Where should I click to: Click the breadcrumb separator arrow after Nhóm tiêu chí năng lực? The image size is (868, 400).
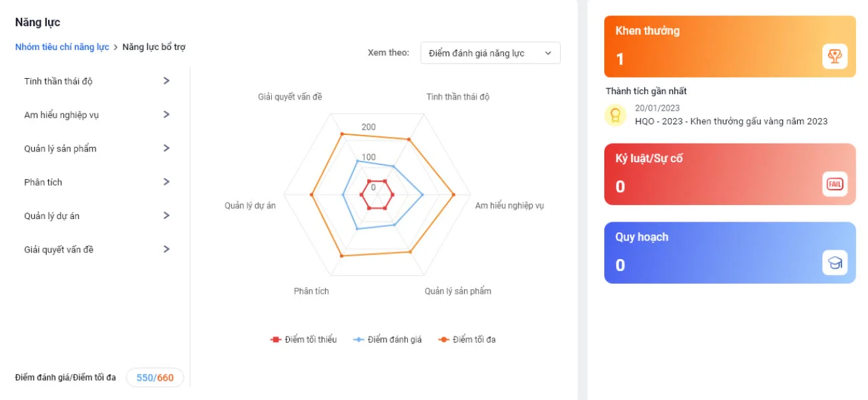pos(116,47)
